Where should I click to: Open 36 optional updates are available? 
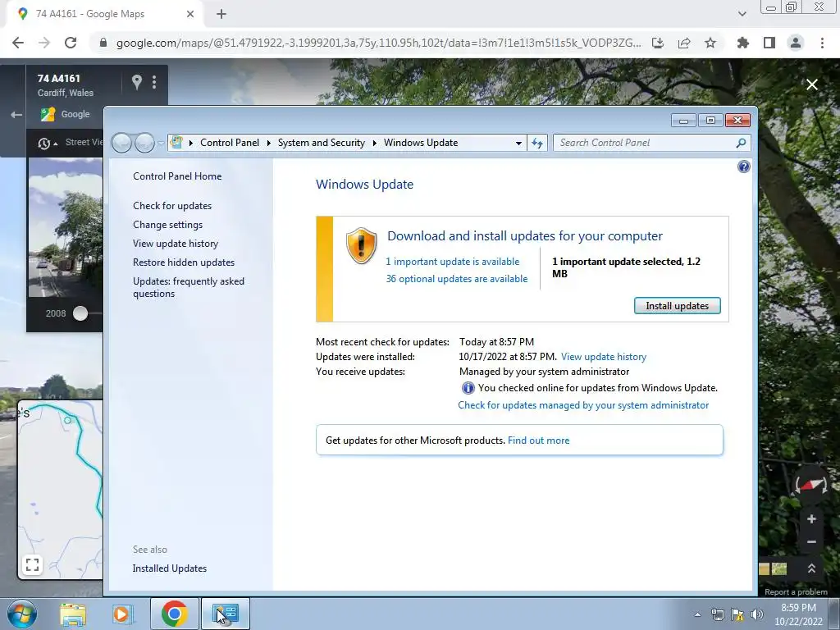pyautogui.click(x=456, y=279)
